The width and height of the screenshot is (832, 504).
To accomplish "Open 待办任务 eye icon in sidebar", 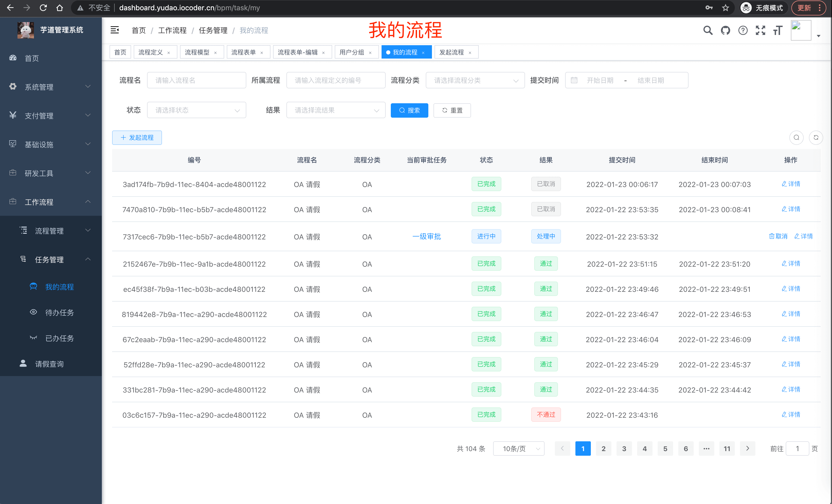I will click(33, 312).
